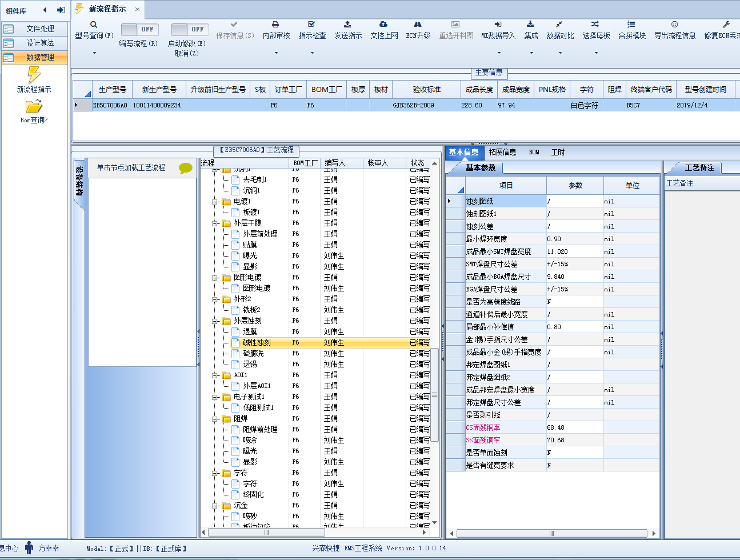The height and width of the screenshot is (560, 740).
Task: Toggle the 编写流程 (R) OFF switch
Action: click(140, 29)
